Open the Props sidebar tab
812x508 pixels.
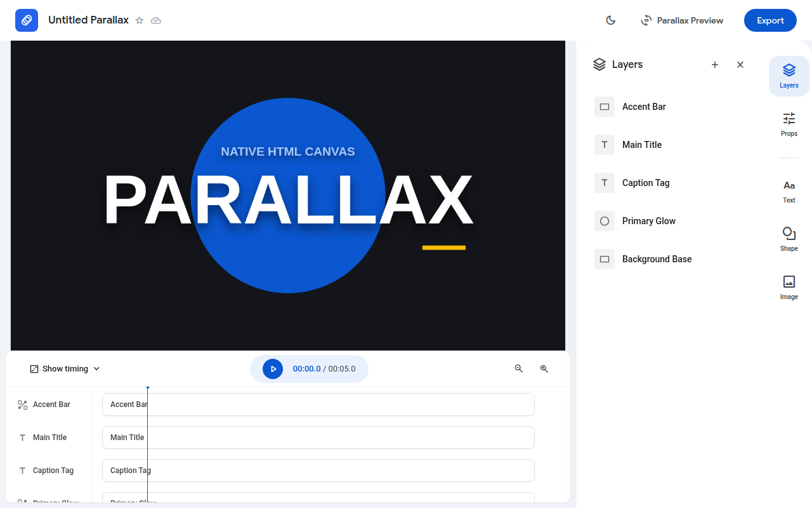pyautogui.click(x=789, y=124)
